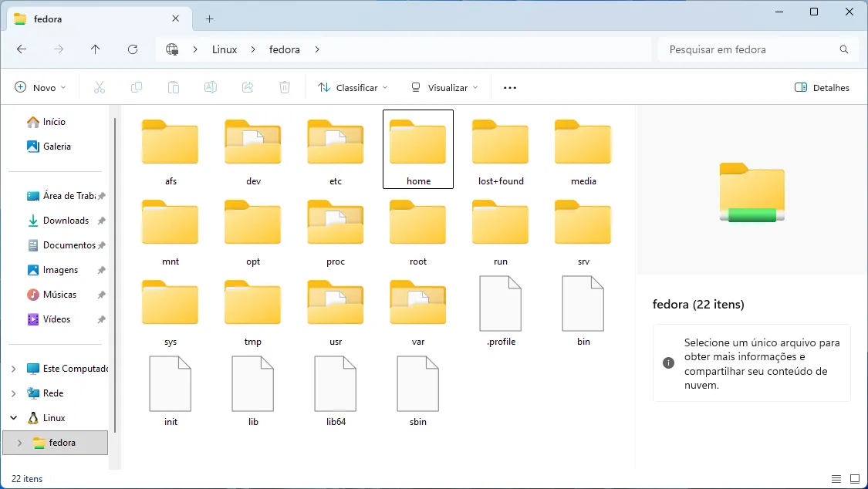Switch to large thumbnails view in status bar
This screenshot has width=868, height=489.
855,478
